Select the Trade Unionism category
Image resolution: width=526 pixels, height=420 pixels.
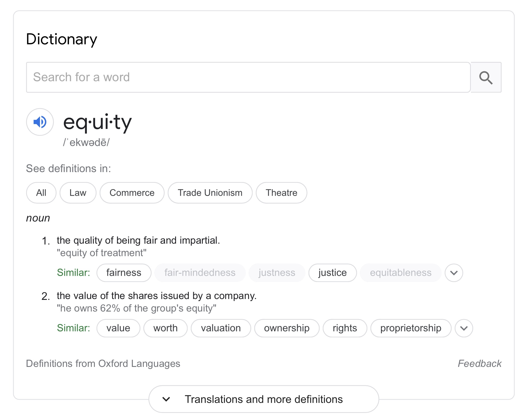(x=210, y=193)
